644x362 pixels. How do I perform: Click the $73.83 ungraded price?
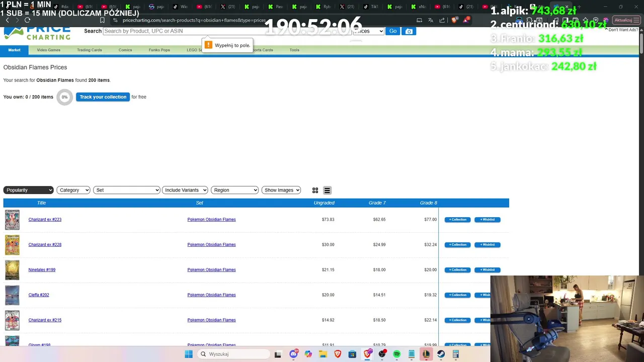[328, 220]
